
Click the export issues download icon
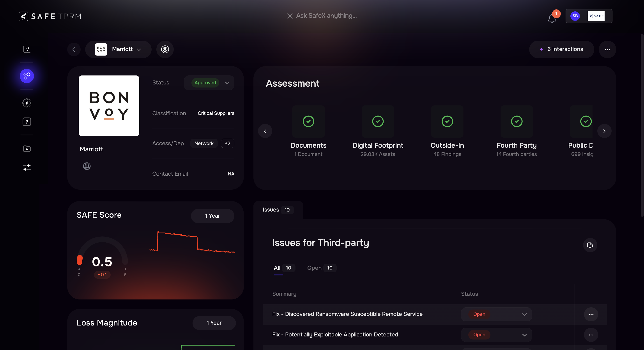pyautogui.click(x=590, y=245)
